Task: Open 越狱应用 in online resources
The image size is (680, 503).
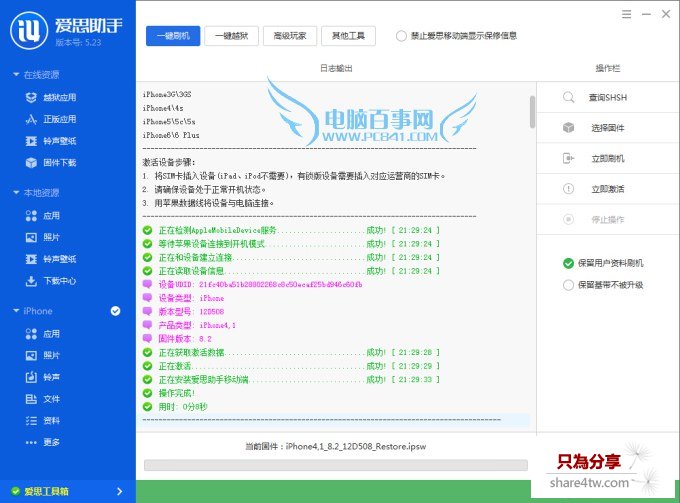Action: point(51,98)
